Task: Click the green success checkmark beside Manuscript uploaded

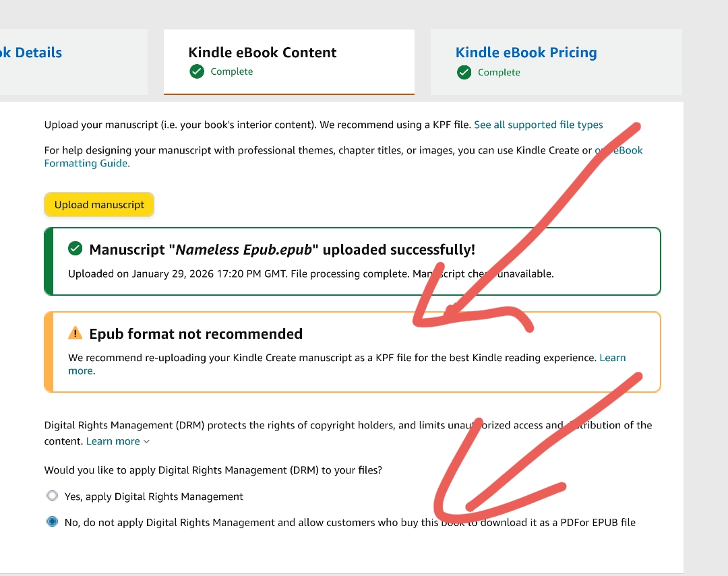Action: tap(75, 249)
